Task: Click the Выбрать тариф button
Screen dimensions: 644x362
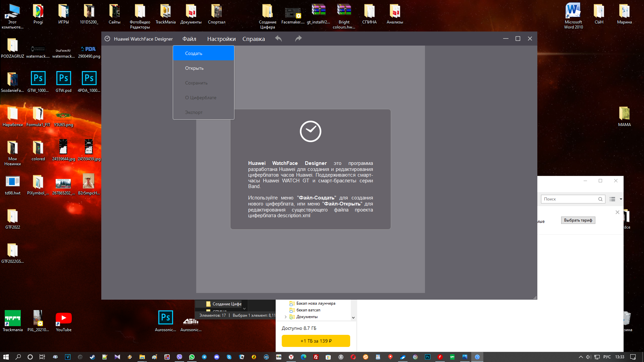Action: point(578,220)
